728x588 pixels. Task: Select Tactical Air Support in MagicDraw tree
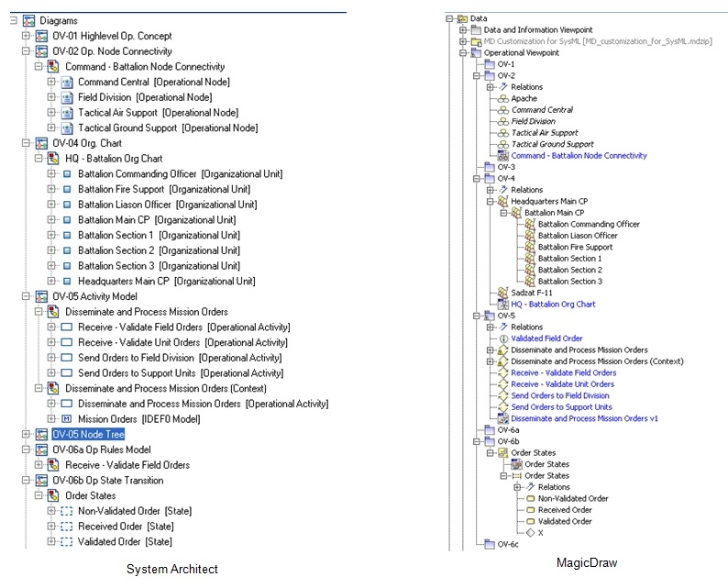(545, 133)
